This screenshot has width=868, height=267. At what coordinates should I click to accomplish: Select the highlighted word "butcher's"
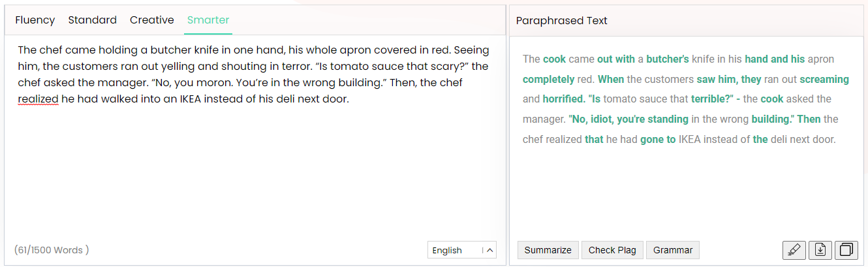[668, 59]
